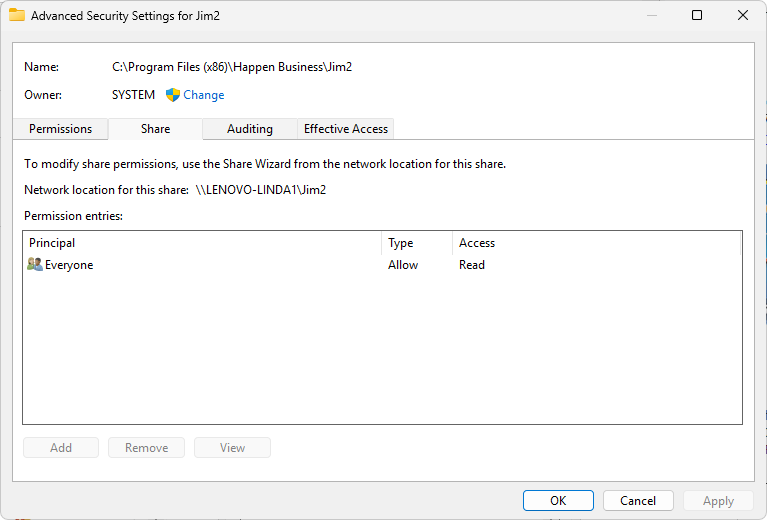
Task: Go to the Effective Access tab
Action: tap(346, 129)
